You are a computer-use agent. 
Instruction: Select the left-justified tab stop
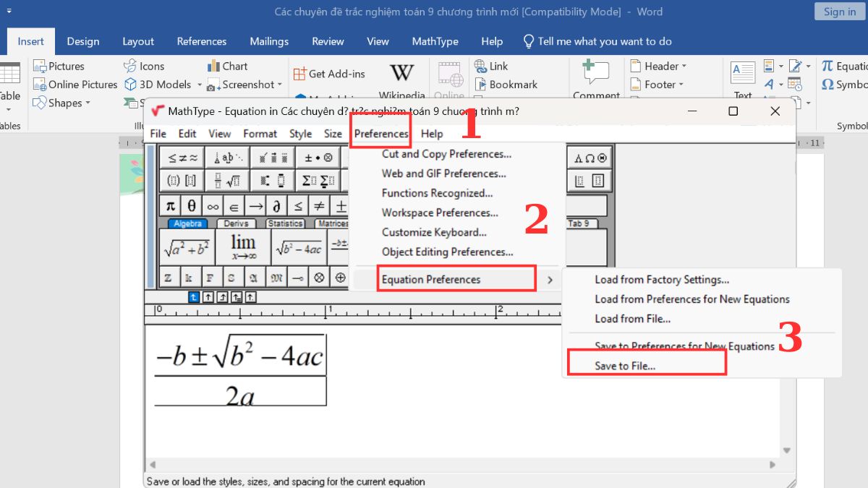pos(193,296)
